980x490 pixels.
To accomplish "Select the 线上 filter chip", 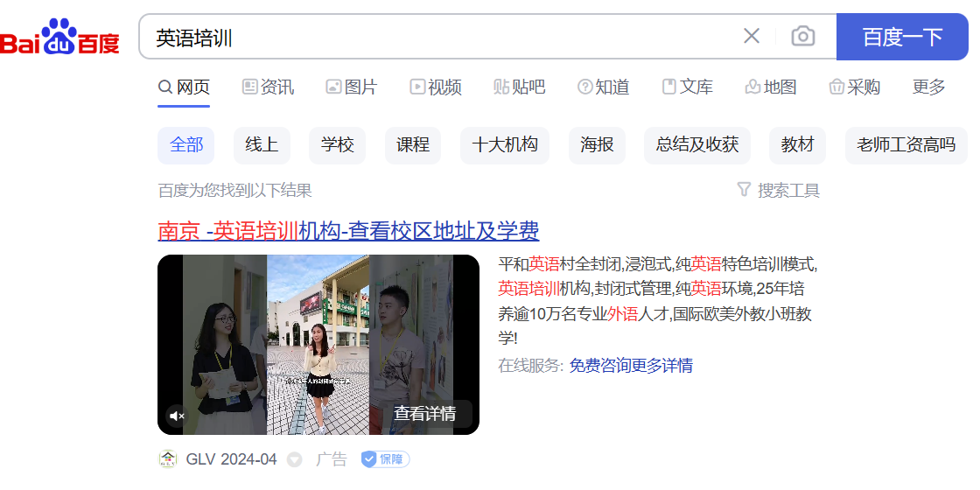I will pyautogui.click(x=262, y=145).
